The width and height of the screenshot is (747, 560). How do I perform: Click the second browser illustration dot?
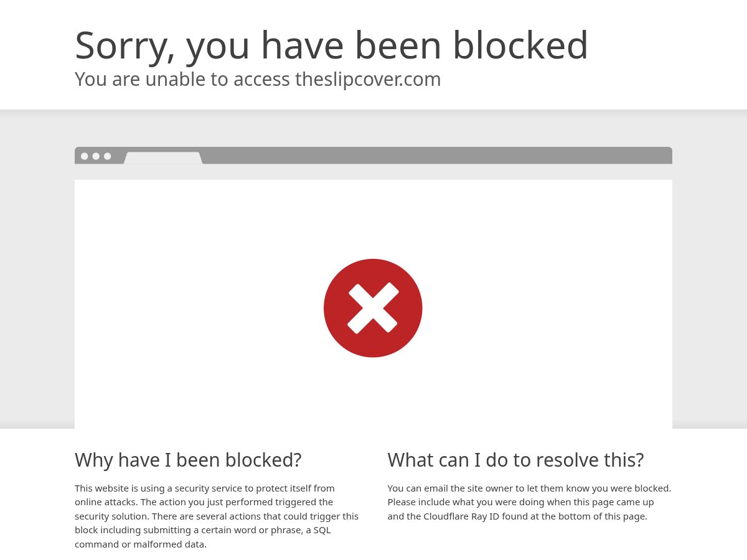(x=96, y=156)
